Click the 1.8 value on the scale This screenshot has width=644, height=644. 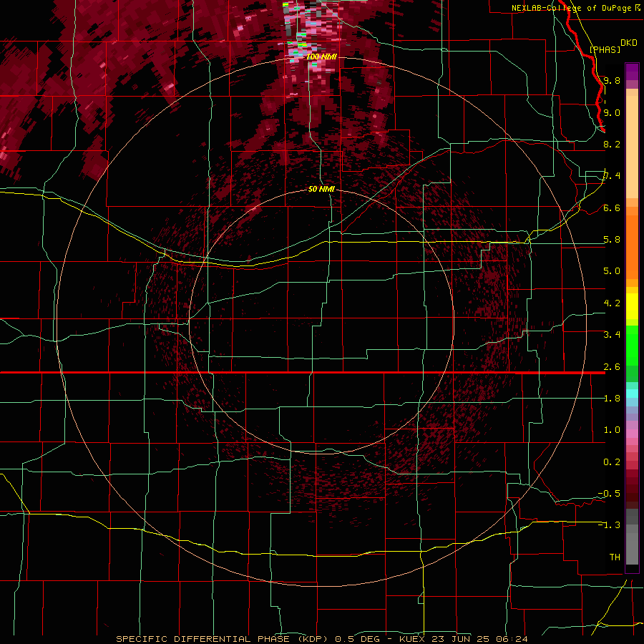[612, 399]
